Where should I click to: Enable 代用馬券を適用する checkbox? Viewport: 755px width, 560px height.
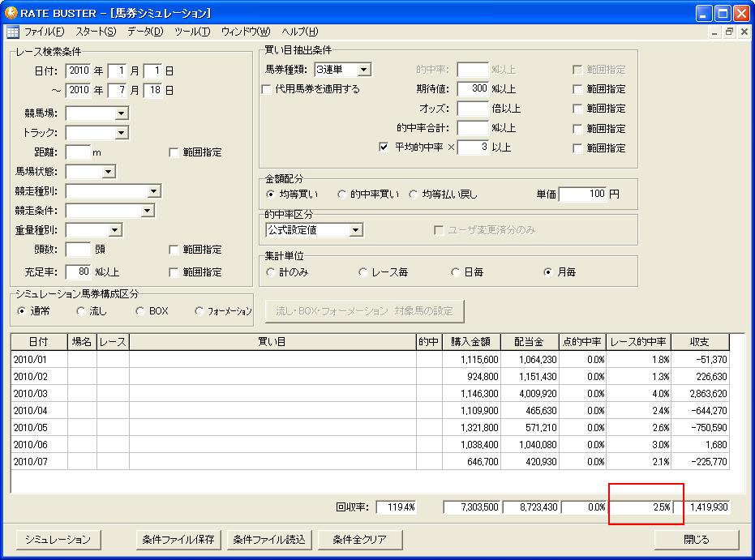(266, 89)
